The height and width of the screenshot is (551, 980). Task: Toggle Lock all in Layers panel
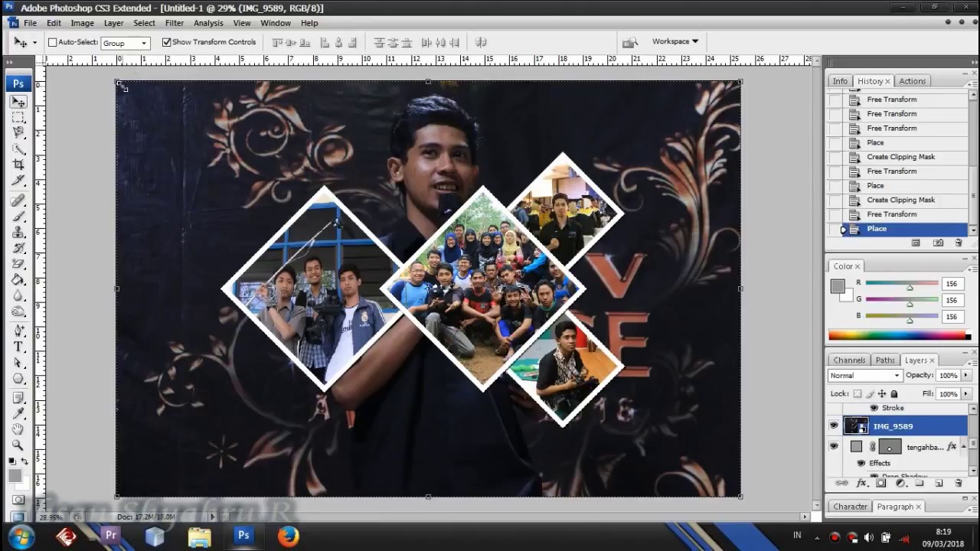[x=894, y=393]
